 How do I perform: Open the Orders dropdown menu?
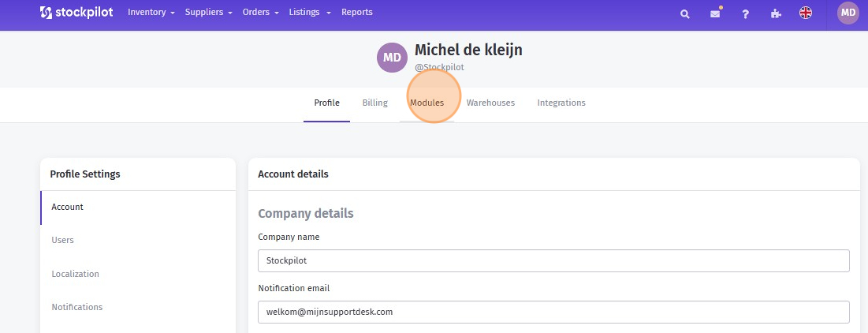pyautogui.click(x=260, y=13)
